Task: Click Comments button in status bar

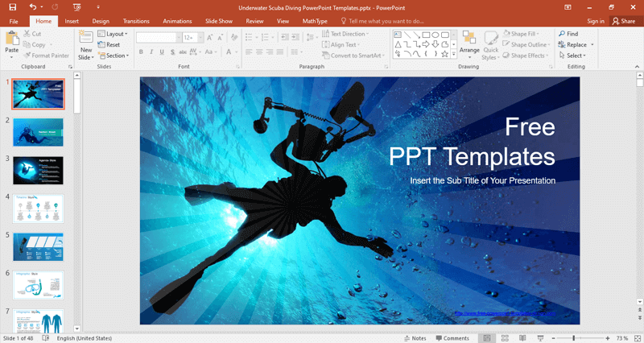Action: (452, 338)
